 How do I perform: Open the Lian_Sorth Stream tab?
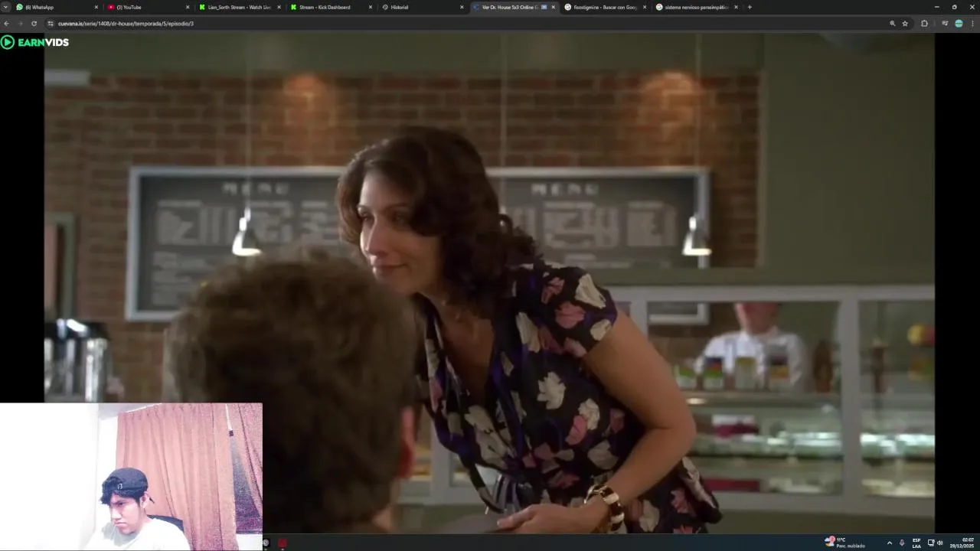pos(240,7)
